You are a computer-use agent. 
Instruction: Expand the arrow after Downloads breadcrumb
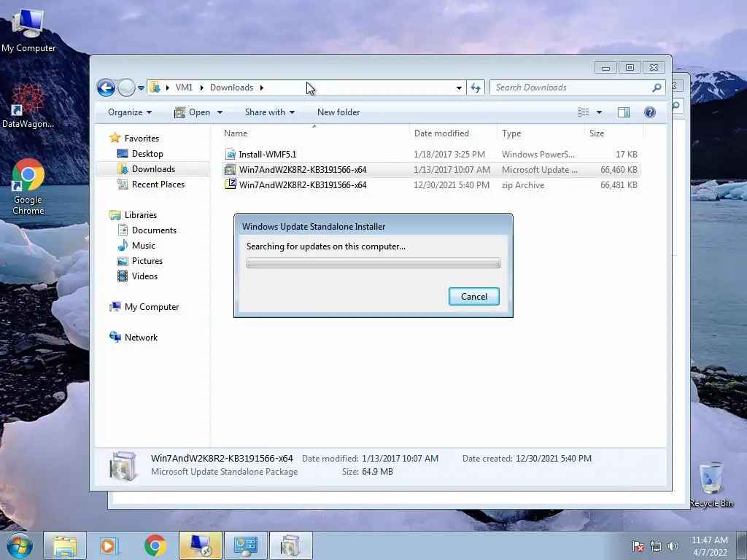pyautogui.click(x=262, y=87)
